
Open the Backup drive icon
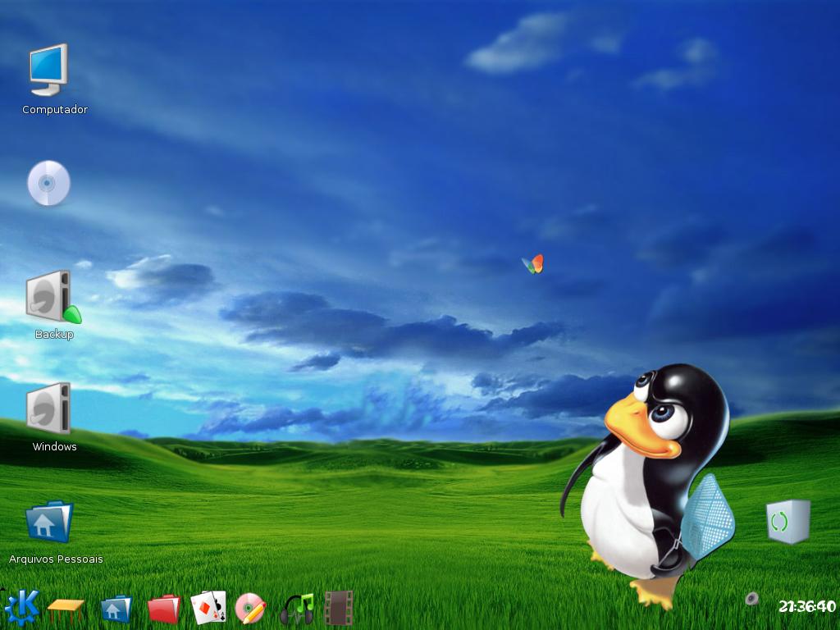tap(52, 297)
